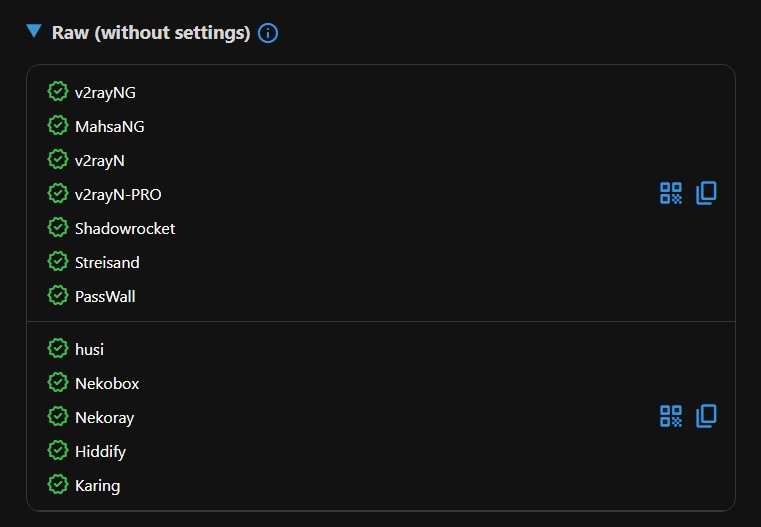Click the Raw (without settings) heading text
This screenshot has width=761, height=527.
coord(151,33)
